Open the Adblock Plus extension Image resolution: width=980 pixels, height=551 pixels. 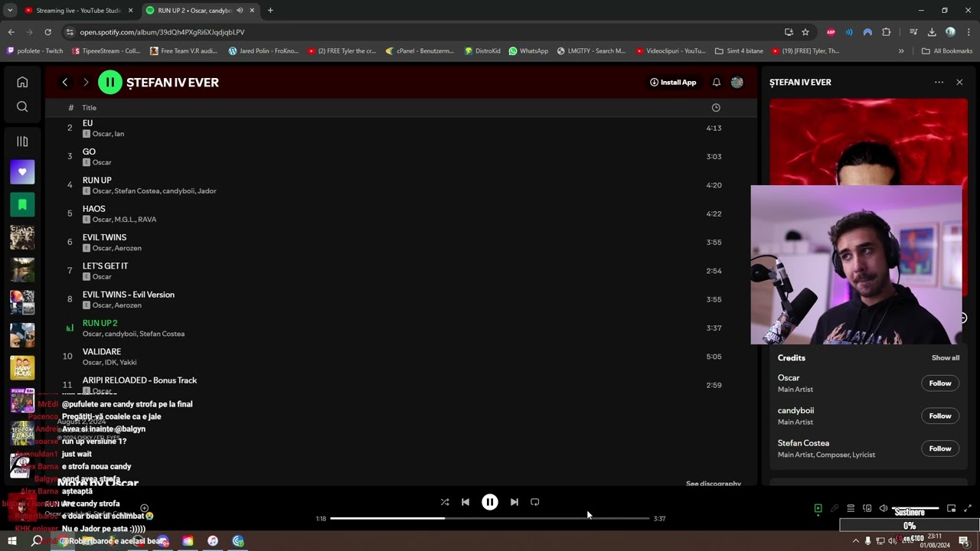(x=831, y=32)
